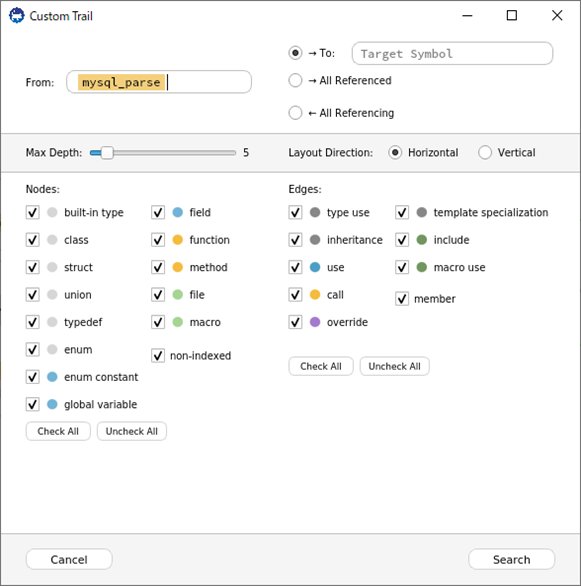
Task: Start the trail with the Search button
Action: click(x=512, y=559)
